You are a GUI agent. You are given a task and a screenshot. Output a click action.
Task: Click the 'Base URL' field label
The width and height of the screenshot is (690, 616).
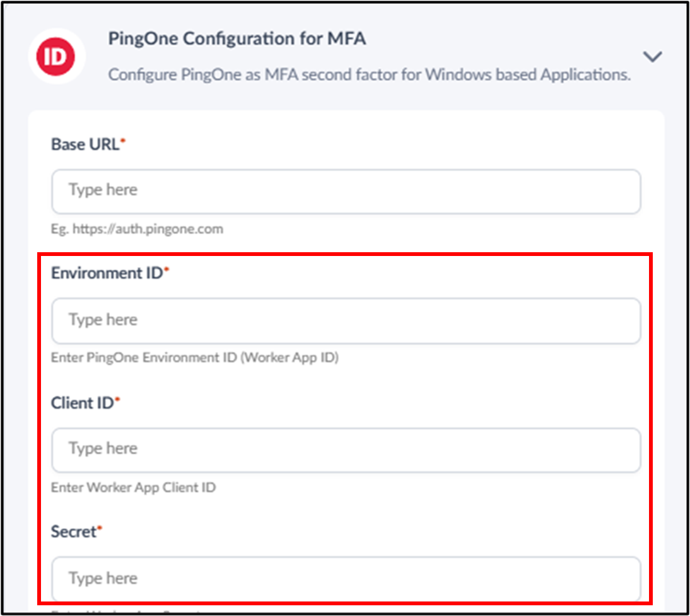point(85,144)
